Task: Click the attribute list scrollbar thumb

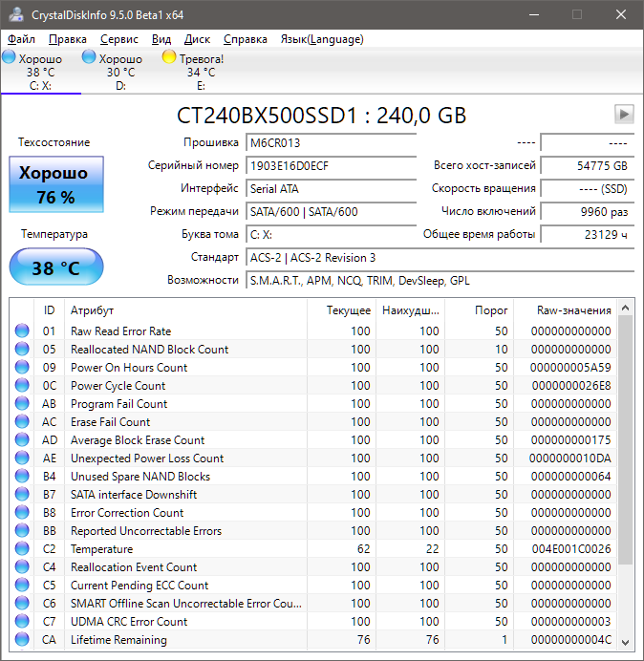Action: tap(626, 440)
